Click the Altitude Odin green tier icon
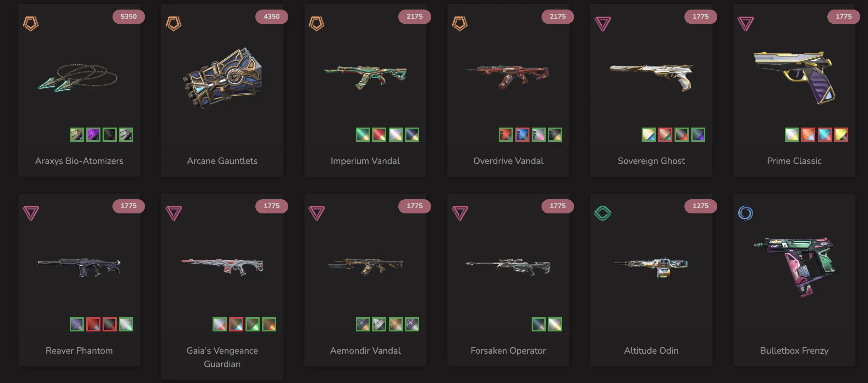 [603, 213]
